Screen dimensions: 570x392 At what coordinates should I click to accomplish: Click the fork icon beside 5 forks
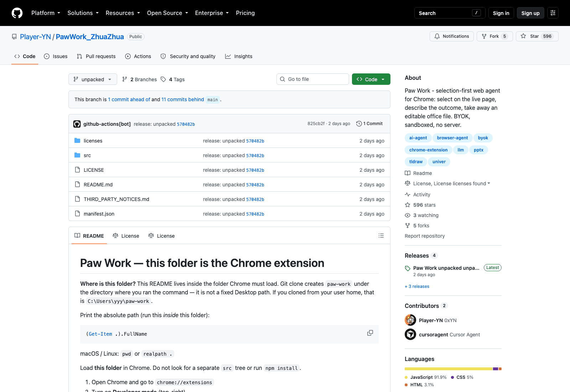(x=408, y=226)
